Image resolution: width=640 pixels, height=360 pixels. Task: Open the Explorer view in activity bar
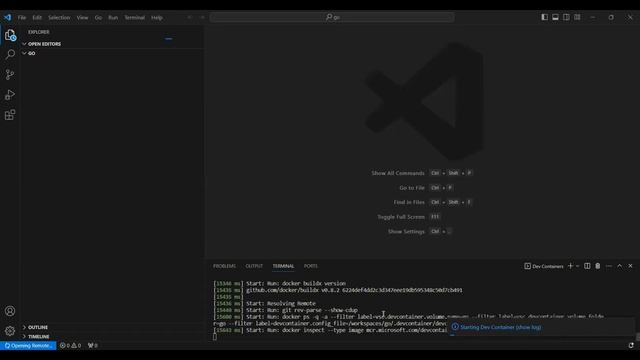(x=10, y=35)
